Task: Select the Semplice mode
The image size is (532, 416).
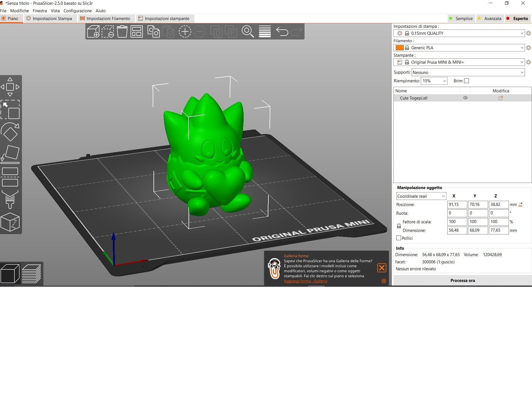Action: pyautogui.click(x=461, y=18)
